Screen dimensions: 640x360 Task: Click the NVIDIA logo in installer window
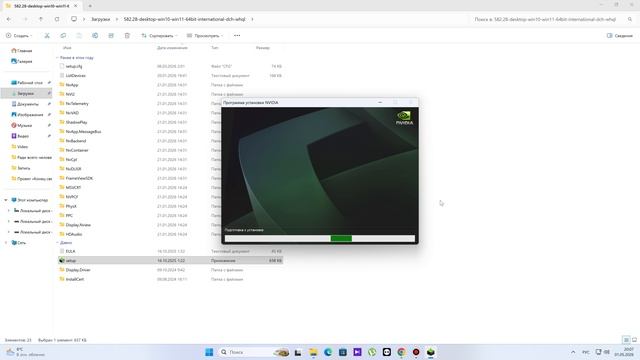click(404, 118)
